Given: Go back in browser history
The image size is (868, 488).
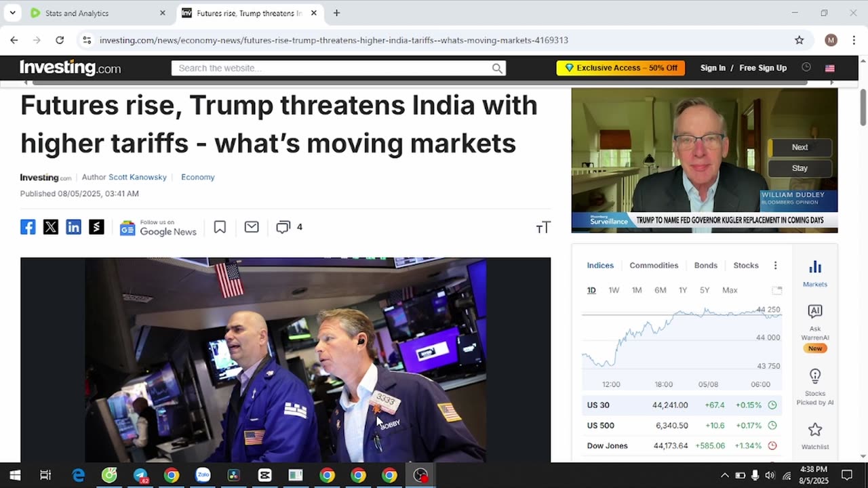Looking at the screenshot, I should point(14,40).
